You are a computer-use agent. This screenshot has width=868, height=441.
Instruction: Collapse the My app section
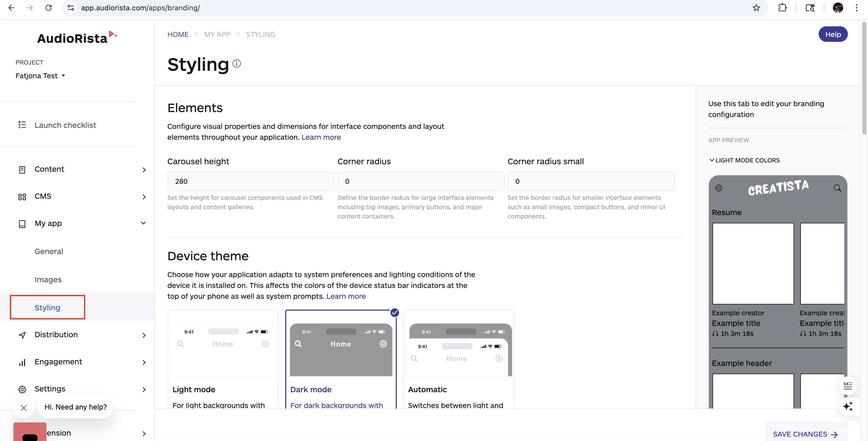[x=144, y=223]
